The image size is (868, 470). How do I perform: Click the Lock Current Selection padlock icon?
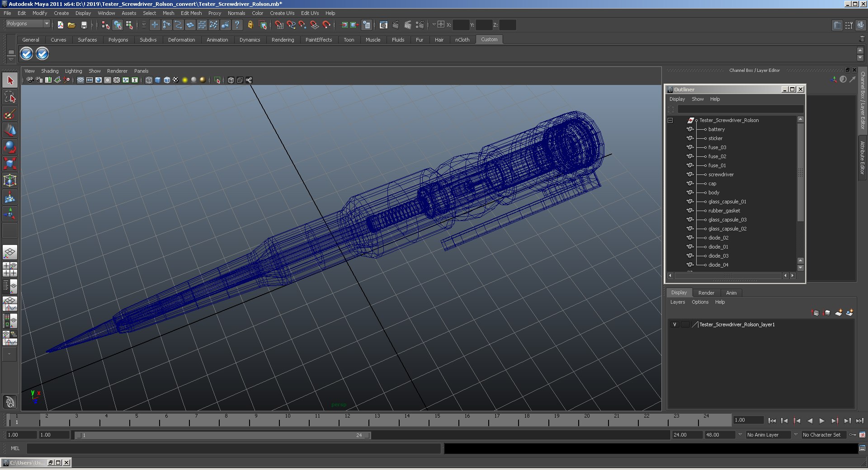(250, 25)
